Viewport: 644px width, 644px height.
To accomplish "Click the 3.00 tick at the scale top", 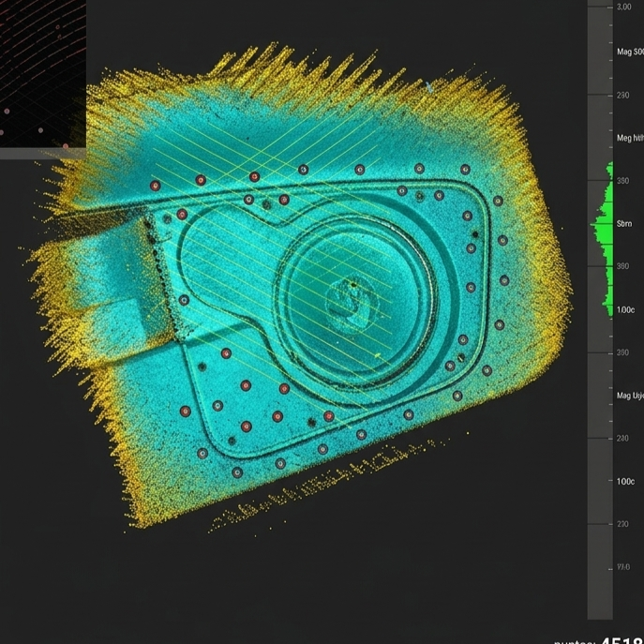I will click(624, 7).
